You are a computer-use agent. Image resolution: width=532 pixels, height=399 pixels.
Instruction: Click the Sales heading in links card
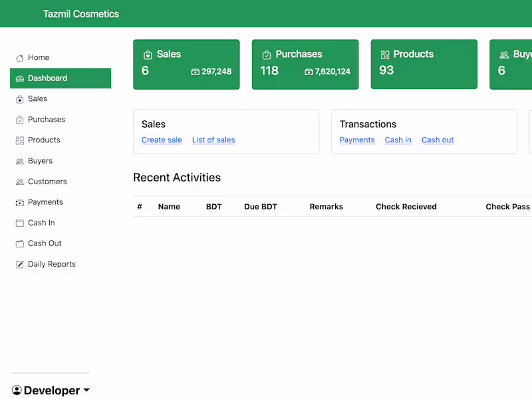coord(154,124)
